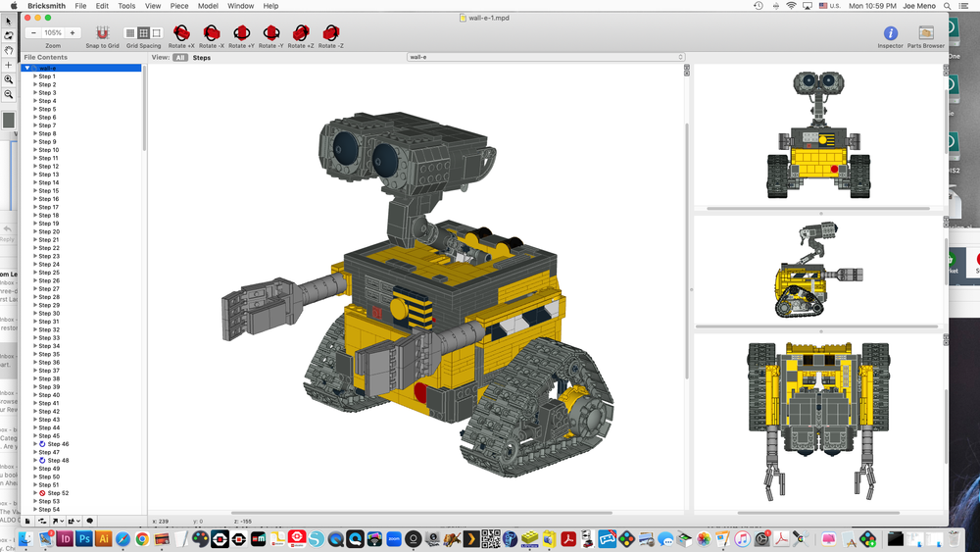The width and height of the screenshot is (980, 552).
Task: Expand Step 1 in File Contents
Action: click(x=35, y=76)
